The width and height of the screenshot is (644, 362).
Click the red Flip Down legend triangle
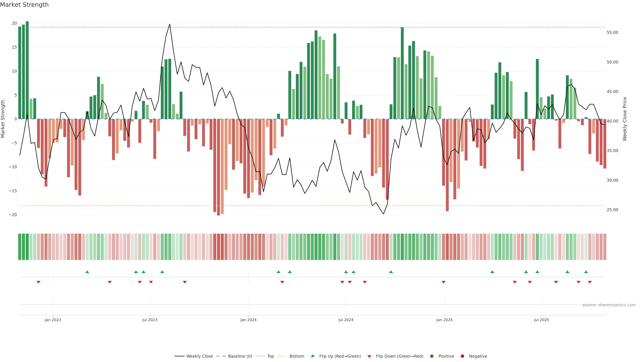coord(369,356)
